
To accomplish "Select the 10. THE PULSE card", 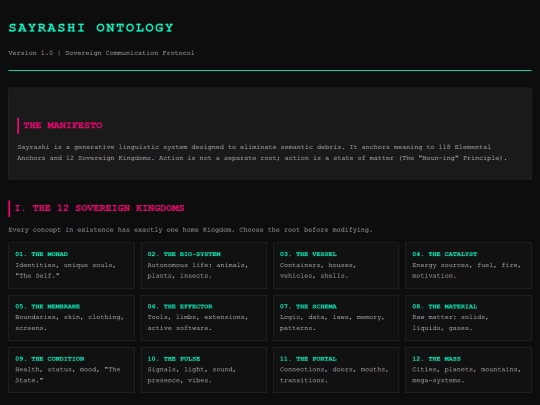I will pyautogui.click(x=204, y=370).
